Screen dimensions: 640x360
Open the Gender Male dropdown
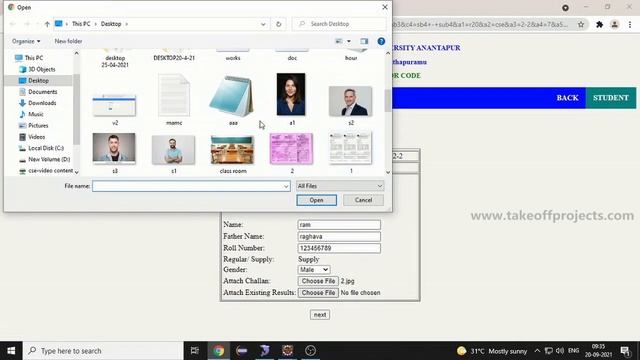coord(313,270)
